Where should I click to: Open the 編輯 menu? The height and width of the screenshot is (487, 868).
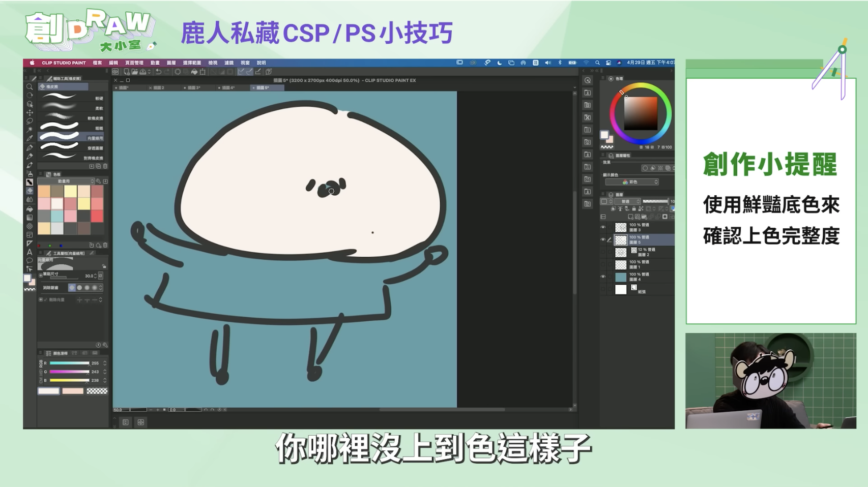113,63
